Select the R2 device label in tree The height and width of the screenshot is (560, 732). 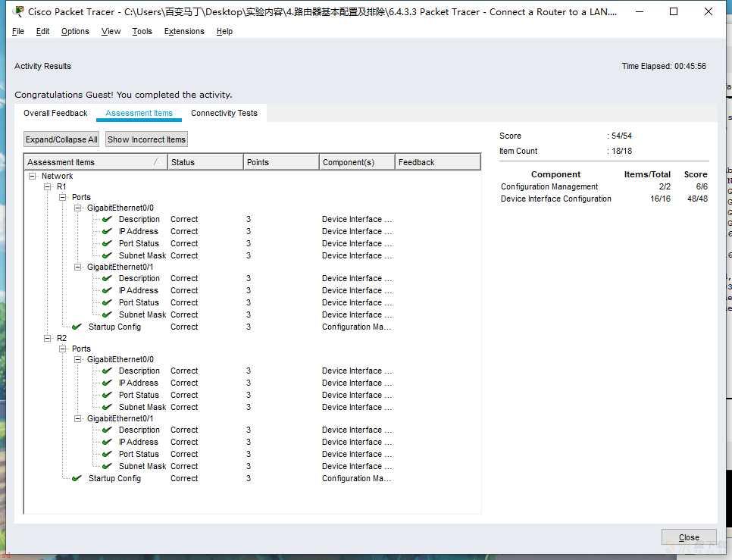coord(61,338)
